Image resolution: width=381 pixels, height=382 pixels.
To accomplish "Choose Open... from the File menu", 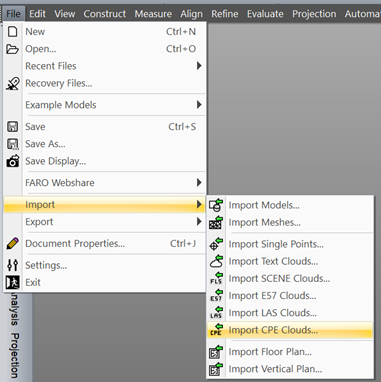I will click(105, 49).
